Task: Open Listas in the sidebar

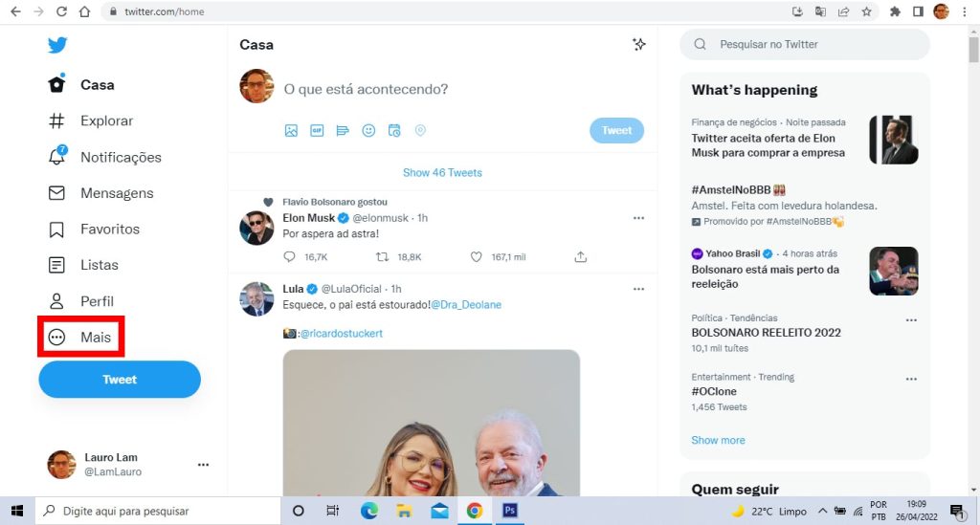Action: coord(83,265)
